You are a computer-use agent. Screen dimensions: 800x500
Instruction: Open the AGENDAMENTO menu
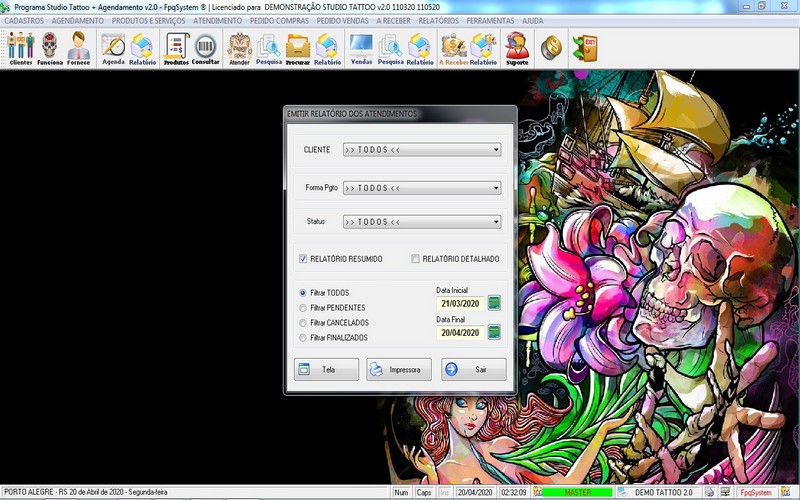(78, 21)
